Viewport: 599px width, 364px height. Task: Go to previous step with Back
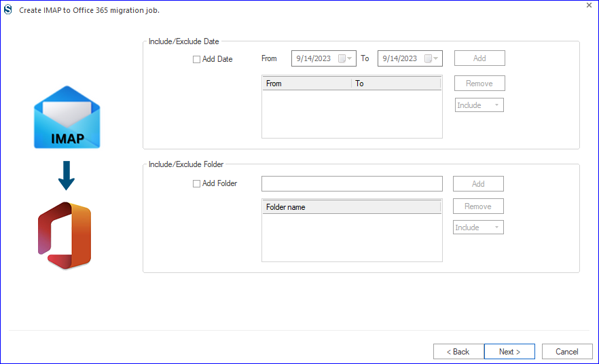[x=458, y=351]
